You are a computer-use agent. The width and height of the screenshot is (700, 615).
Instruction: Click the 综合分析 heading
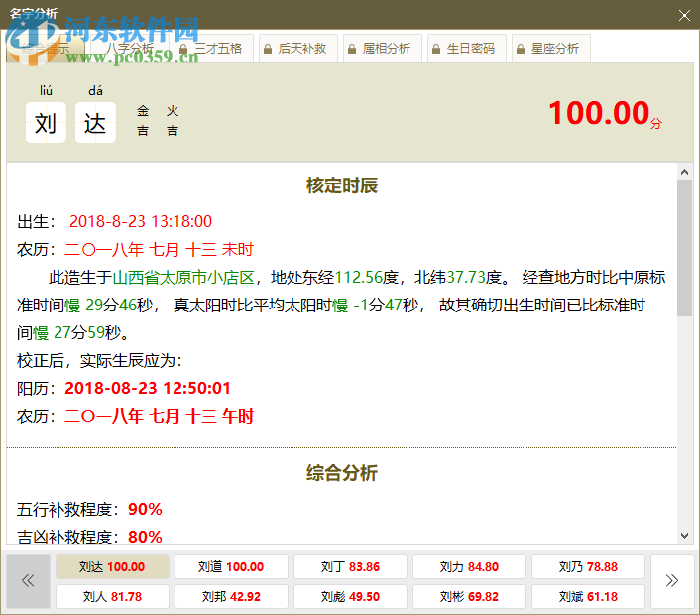[x=342, y=473]
